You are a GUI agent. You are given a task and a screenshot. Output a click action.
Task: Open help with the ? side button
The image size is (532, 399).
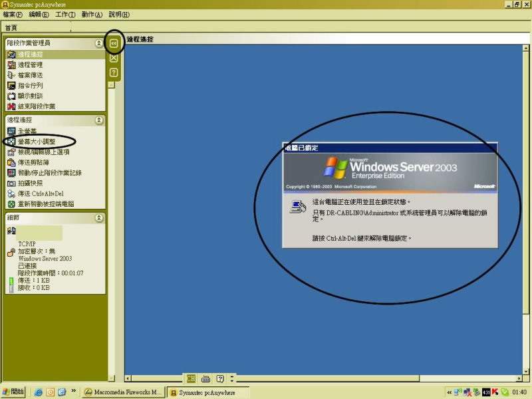[x=114, y=72]
